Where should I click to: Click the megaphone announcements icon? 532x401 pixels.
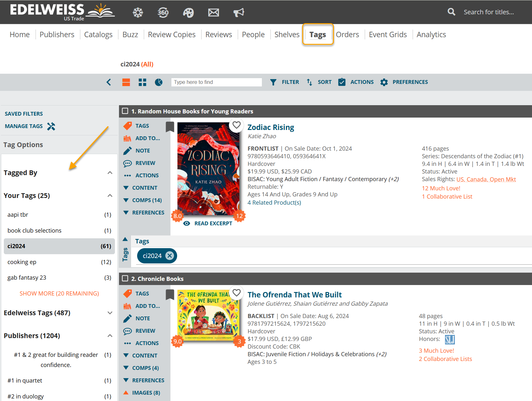(239, 12)
